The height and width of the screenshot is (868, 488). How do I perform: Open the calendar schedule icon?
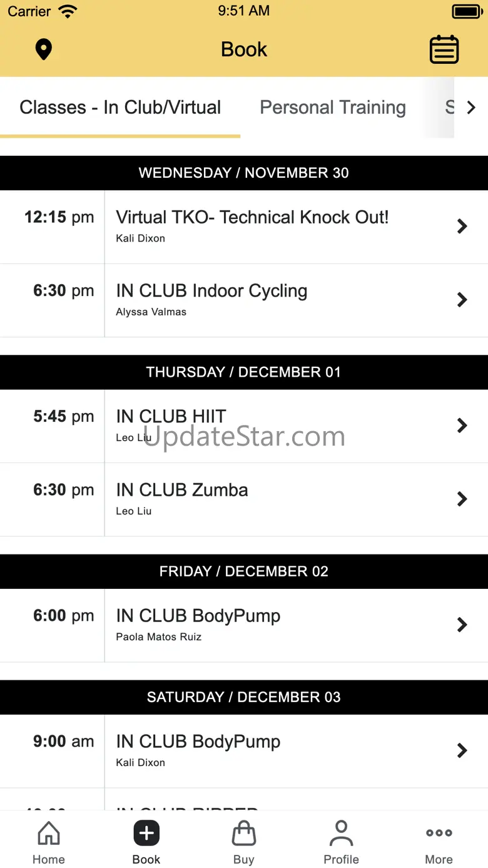tap(444, 49)
